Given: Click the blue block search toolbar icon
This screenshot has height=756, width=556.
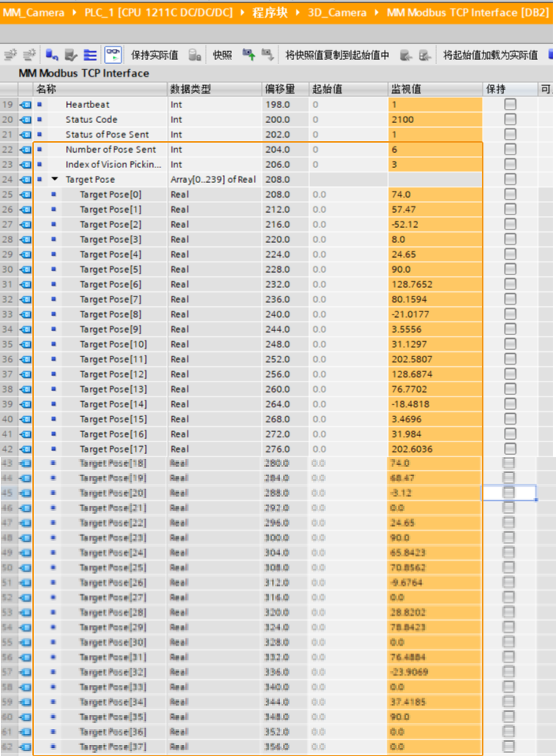Looking at the screenshot, I should tap(51, 55).
